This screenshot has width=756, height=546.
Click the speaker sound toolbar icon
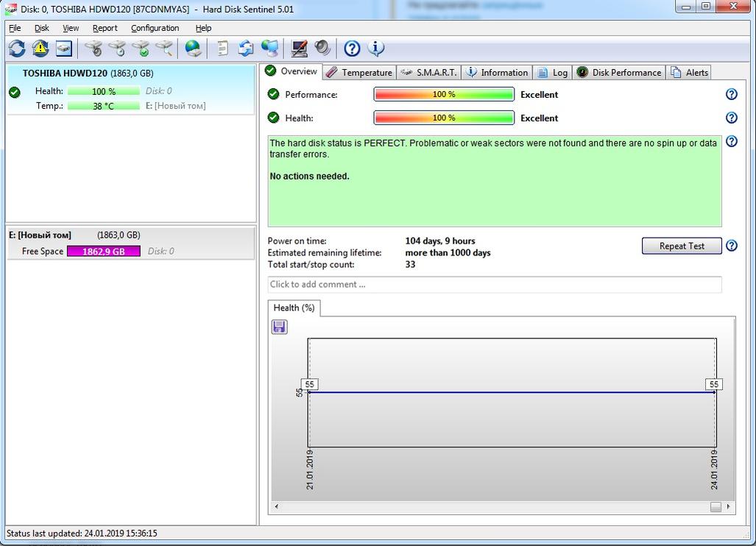[322, 48]
